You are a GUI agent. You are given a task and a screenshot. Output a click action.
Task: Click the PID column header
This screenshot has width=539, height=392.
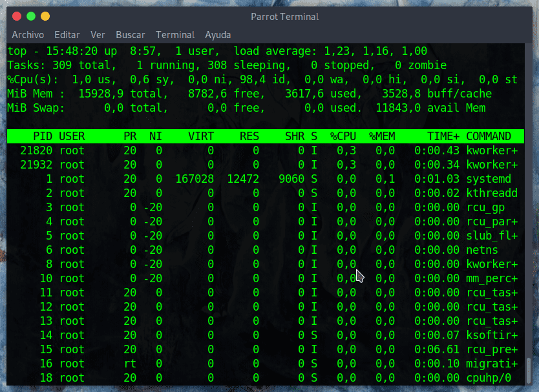tap(43, 136)
